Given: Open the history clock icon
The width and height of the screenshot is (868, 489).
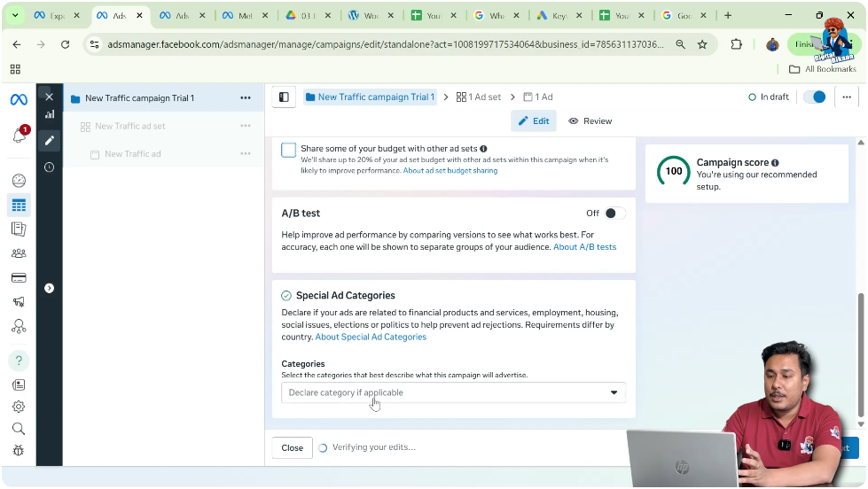Looking at the screenshot, I should coord(50,167).
